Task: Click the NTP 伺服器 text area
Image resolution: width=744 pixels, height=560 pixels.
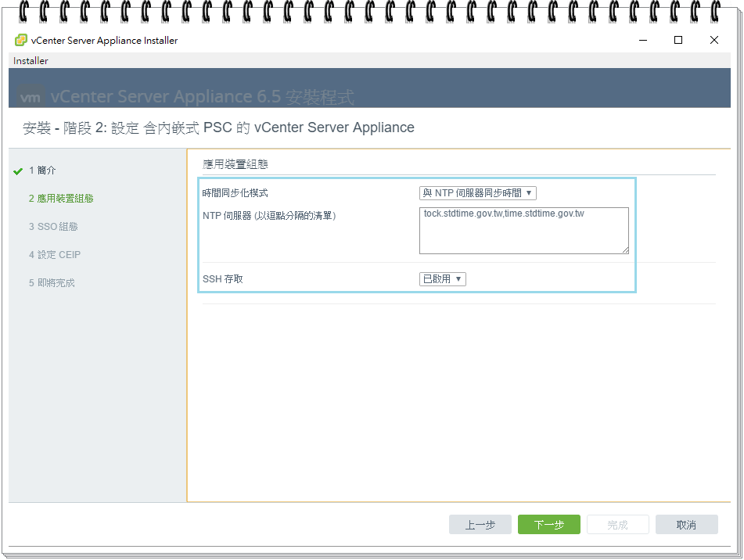Action: tap(524, 231)
